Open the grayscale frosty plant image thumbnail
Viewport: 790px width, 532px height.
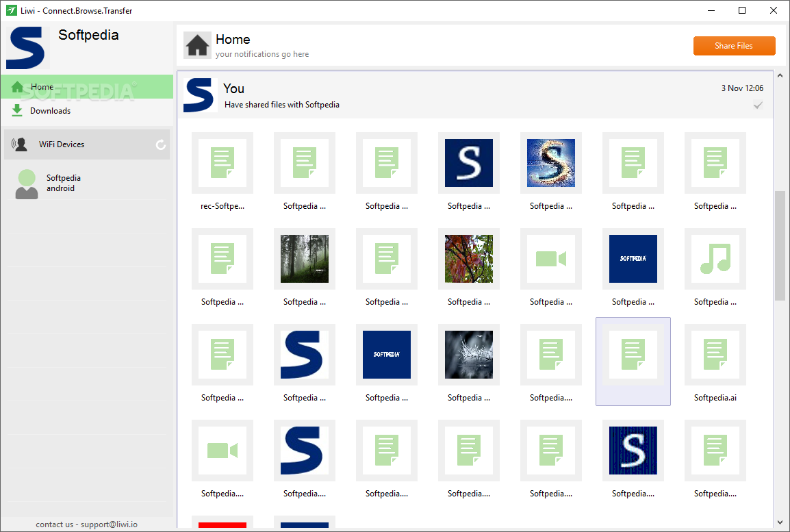[468, 355]
